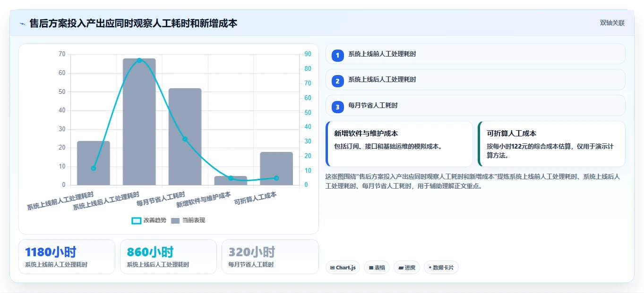Click the Chart.js tag
The width and height of the screenshot is (644, 293).
tap(343, 268)
